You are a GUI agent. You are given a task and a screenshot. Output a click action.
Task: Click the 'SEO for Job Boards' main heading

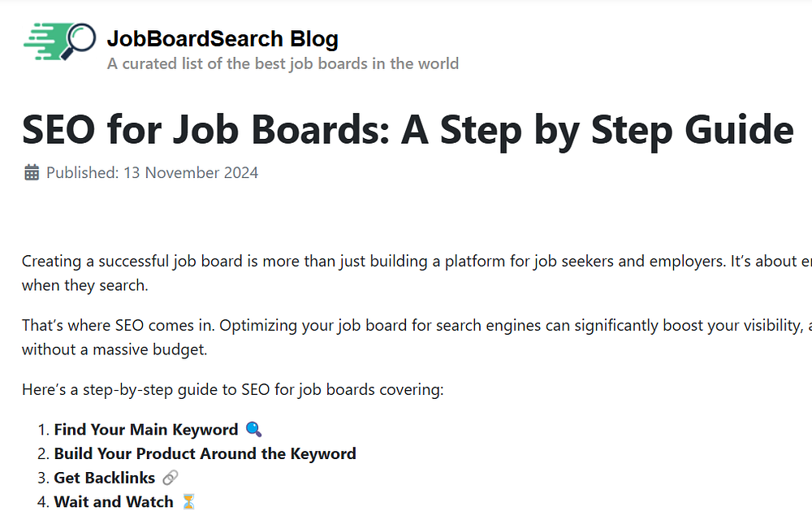[x=407, y=129]
